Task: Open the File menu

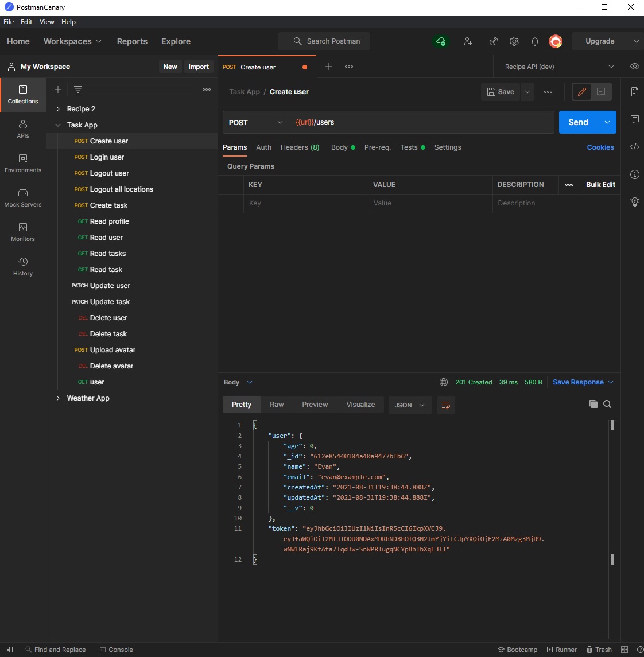Action: [x=9, y=22]
